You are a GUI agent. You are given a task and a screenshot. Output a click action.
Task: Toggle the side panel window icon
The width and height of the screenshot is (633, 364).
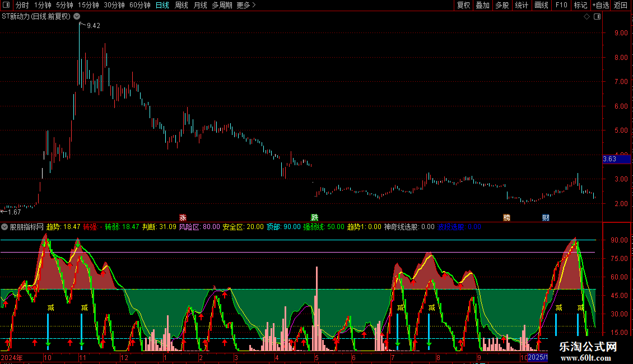point(597,17)
